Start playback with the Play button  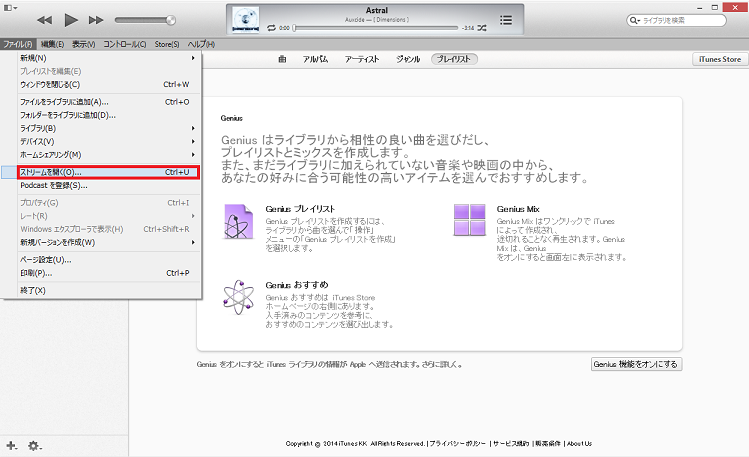click(x=71, y=20)
